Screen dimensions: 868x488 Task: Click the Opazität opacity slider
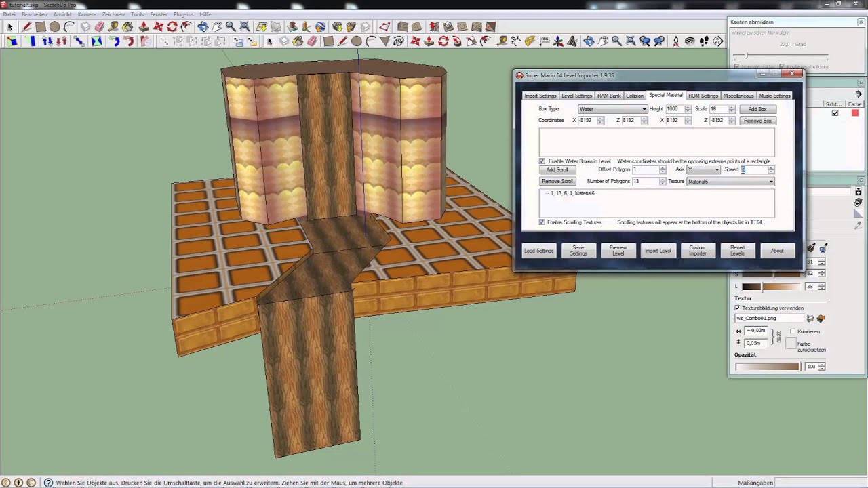(768, 367)
